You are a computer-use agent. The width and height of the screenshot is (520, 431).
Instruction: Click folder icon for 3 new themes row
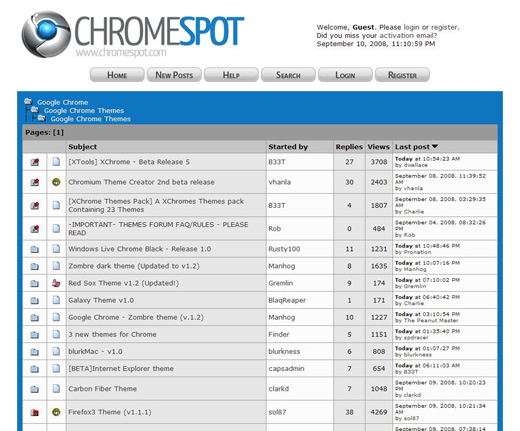(x=34, y=335)
